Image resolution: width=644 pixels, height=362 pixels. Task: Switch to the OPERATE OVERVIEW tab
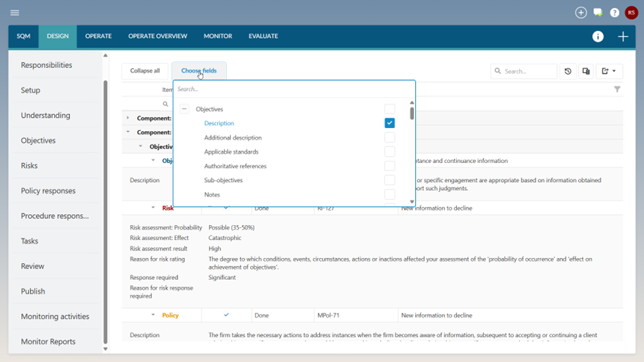tap(158, 36)
